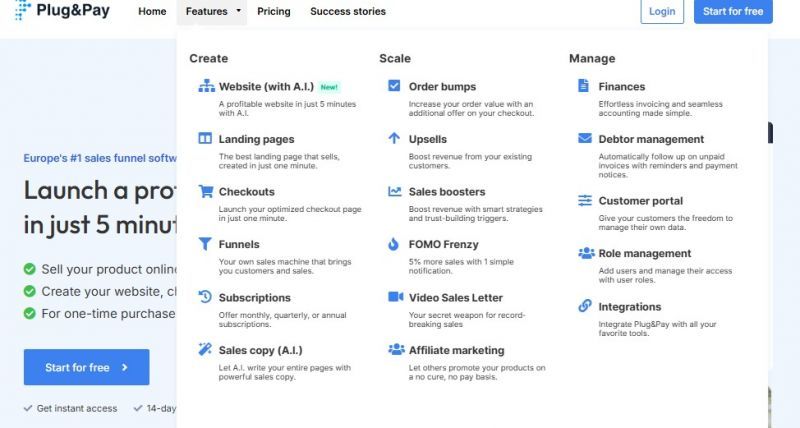Click the top-right Start for free button

click(733, 12)
